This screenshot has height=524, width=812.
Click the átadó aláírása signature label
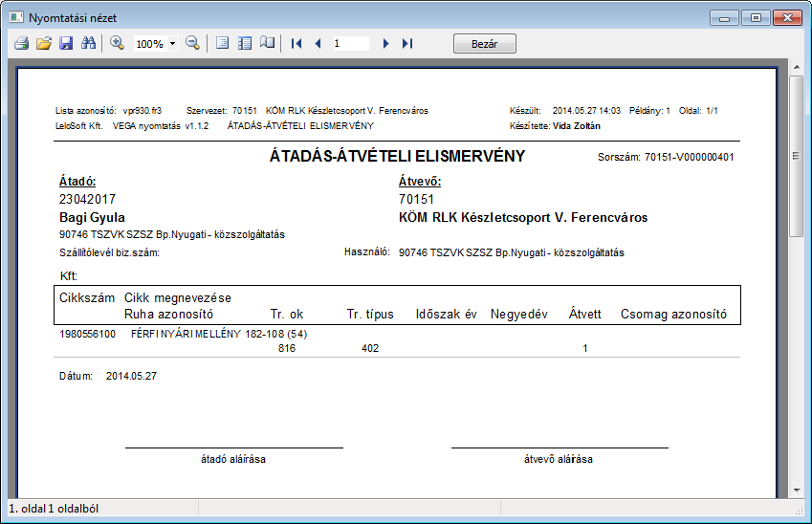pyautogui.click(x=233, y=459)
